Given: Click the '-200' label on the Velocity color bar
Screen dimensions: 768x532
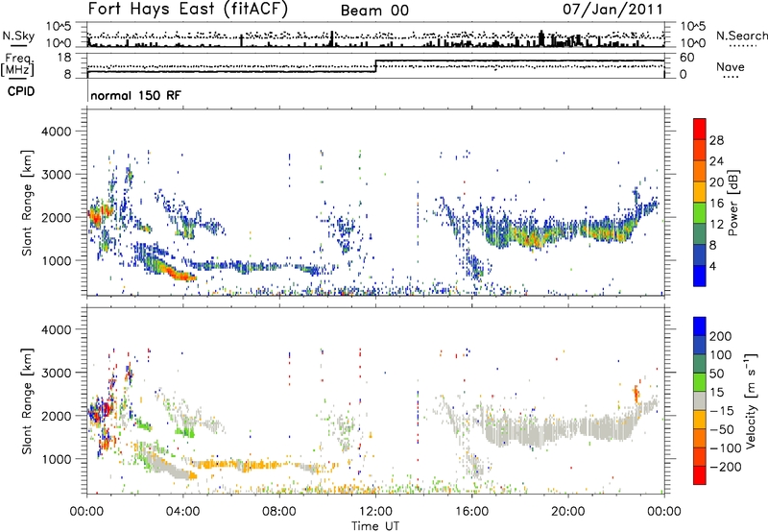Looking at the screenshot, I should pyautogui.click(x=728, y=467).
